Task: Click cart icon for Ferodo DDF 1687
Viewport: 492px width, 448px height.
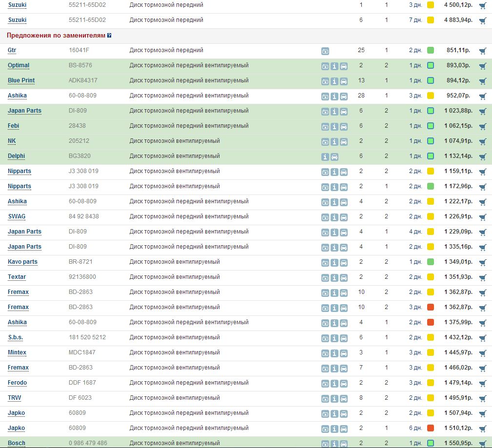Action: point(483,383)
